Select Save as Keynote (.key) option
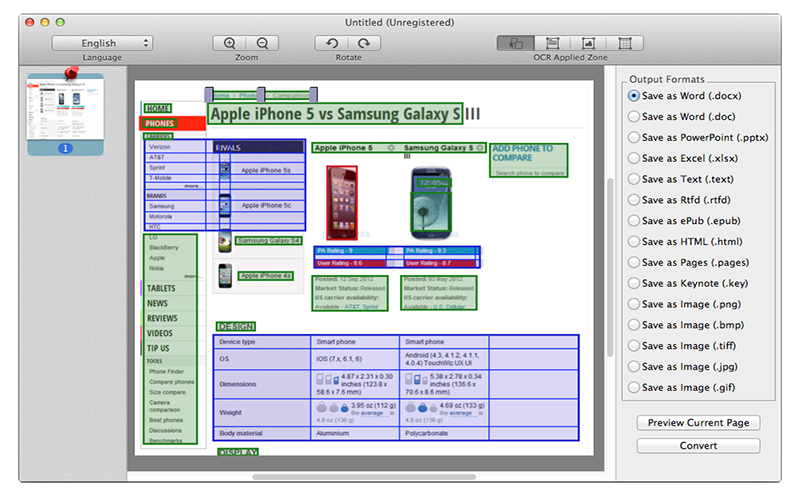This screenshot has height=500, width=800. tap(634, 283)
